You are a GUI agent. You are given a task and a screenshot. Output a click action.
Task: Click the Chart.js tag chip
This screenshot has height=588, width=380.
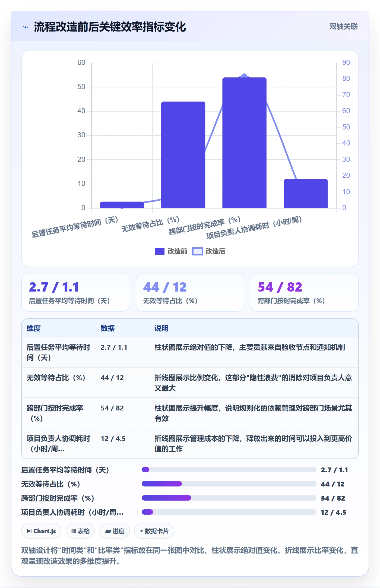coord(41,531)
